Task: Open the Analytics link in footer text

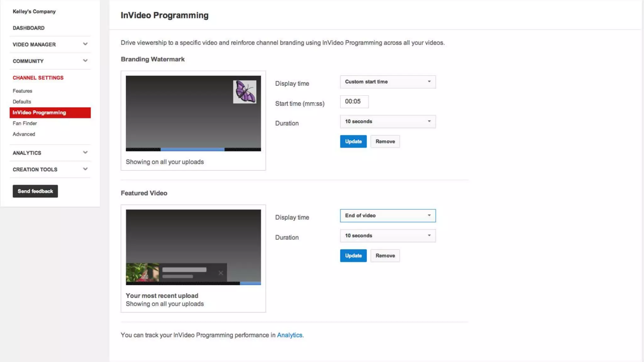Action: pos(289,335)
